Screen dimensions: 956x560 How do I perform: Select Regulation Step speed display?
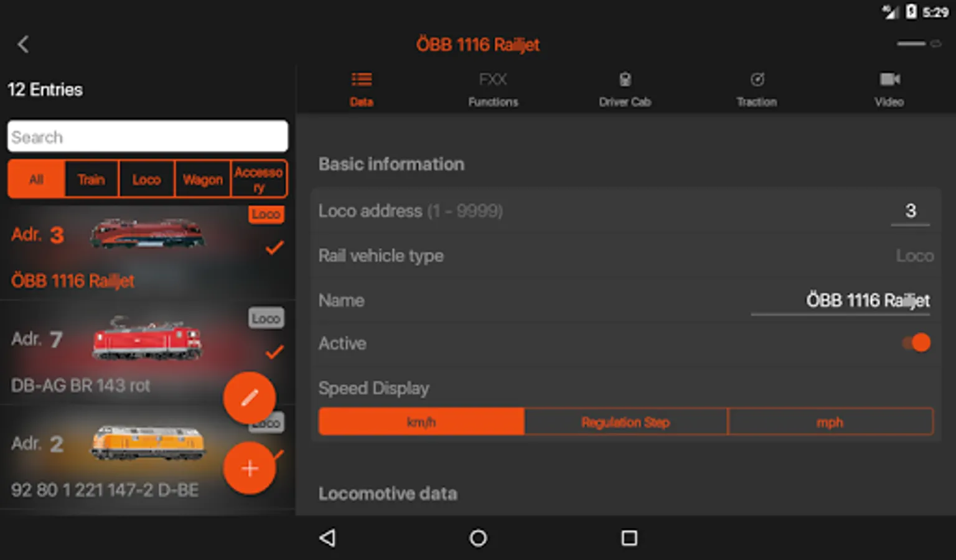pos(626,422)
